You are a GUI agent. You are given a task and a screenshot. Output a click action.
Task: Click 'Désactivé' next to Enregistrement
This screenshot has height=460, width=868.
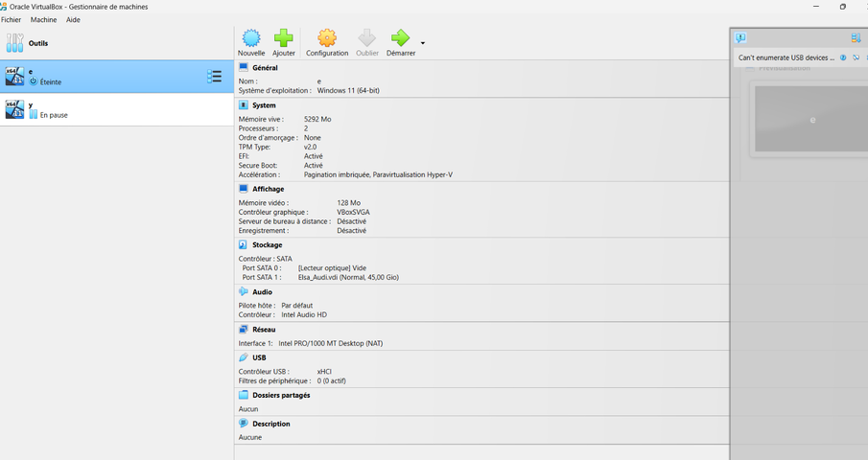pos(352,231)
